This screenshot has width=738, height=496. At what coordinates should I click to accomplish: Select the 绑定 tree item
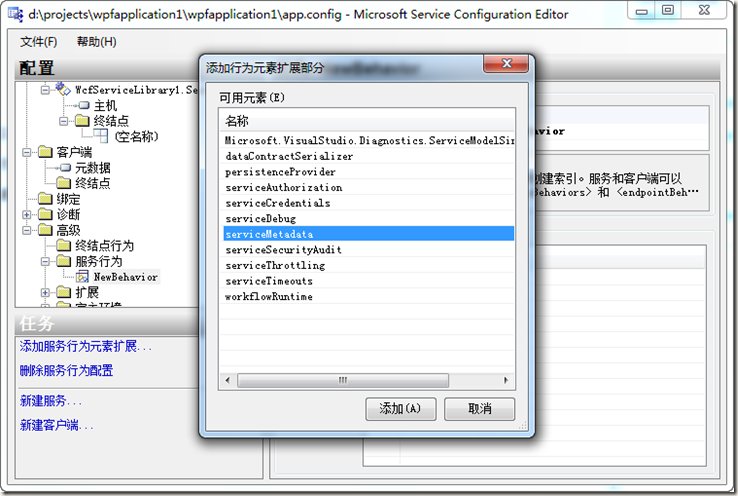coord(68,199)
